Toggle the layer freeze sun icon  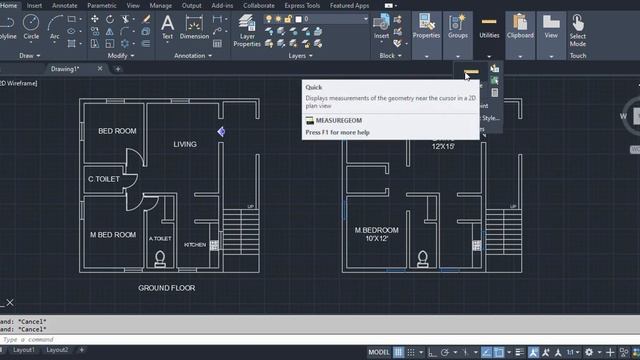pyautogui.click(x=278, y=19)
